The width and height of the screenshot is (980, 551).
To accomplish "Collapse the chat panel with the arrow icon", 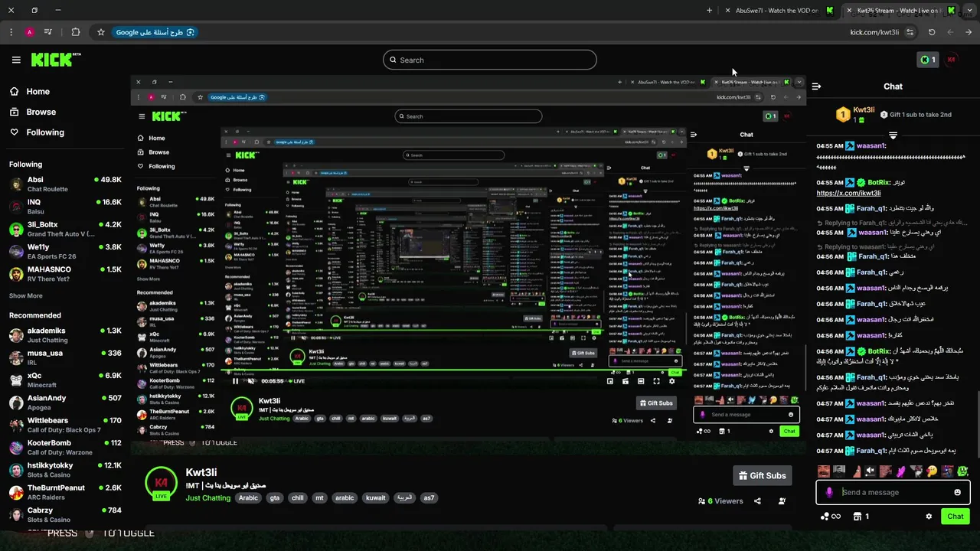I will coord(816,86).
